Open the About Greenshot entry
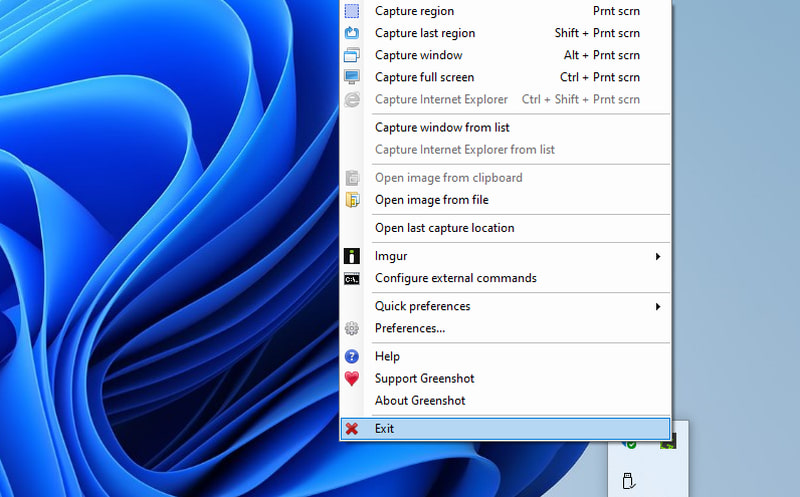 point(420,401)
